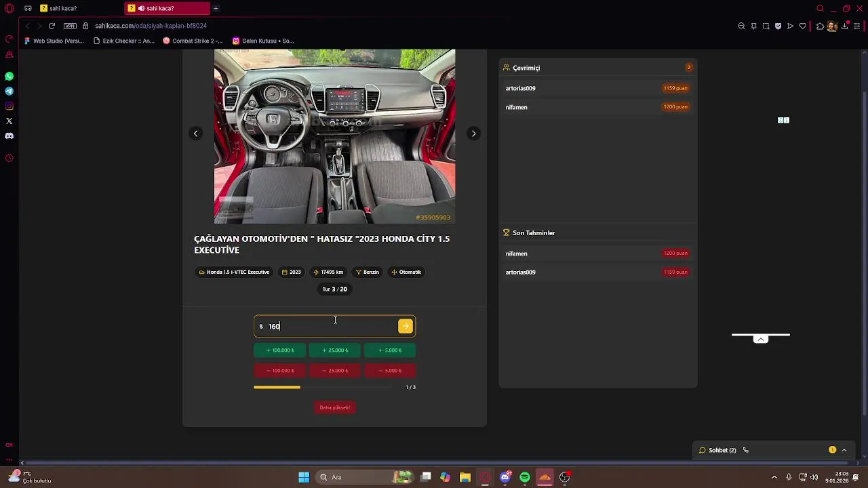Open Web Studio bookmark
Screen dimensions: 868x488
pyautogui.click(x=54, y=41)
